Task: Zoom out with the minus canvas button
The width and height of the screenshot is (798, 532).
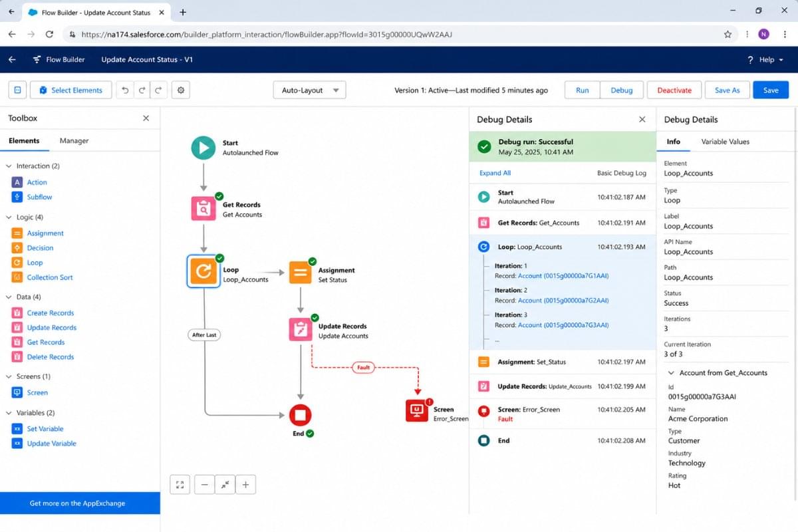Action: click(204, 485)
